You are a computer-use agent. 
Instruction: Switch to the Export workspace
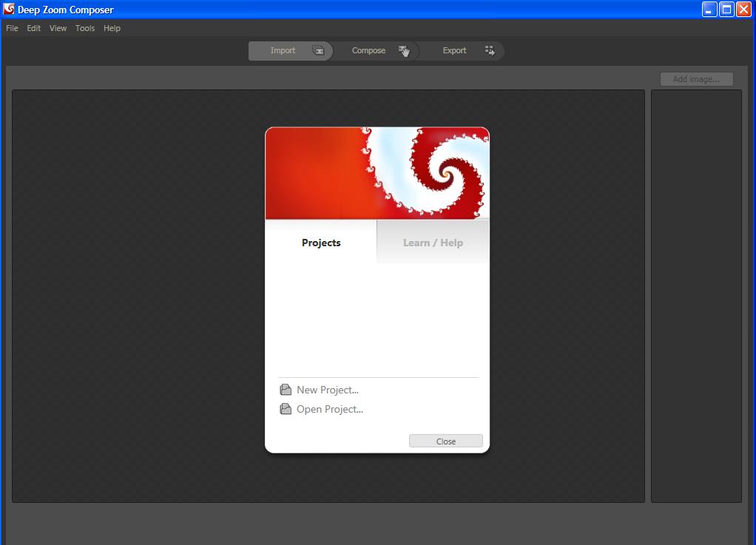[462, 50]
